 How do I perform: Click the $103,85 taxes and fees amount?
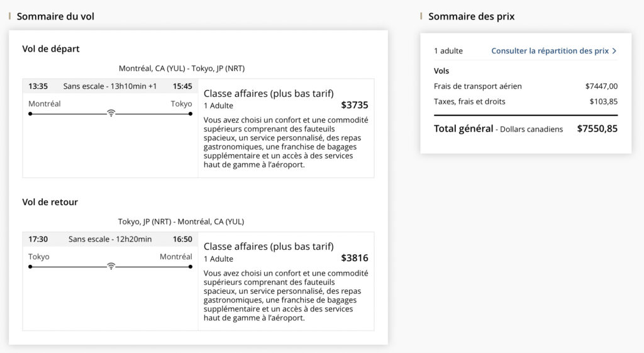point(603,101)
